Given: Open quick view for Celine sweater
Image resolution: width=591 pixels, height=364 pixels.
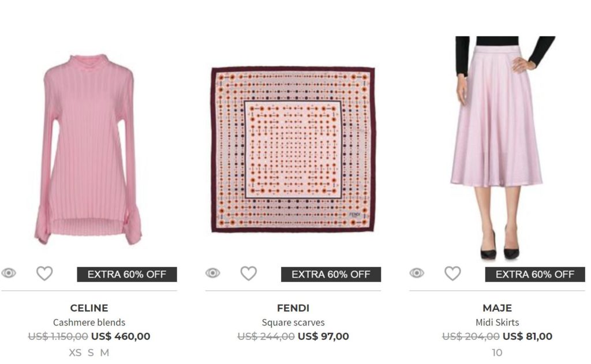Looking at the screenshot, I should 9,273.
